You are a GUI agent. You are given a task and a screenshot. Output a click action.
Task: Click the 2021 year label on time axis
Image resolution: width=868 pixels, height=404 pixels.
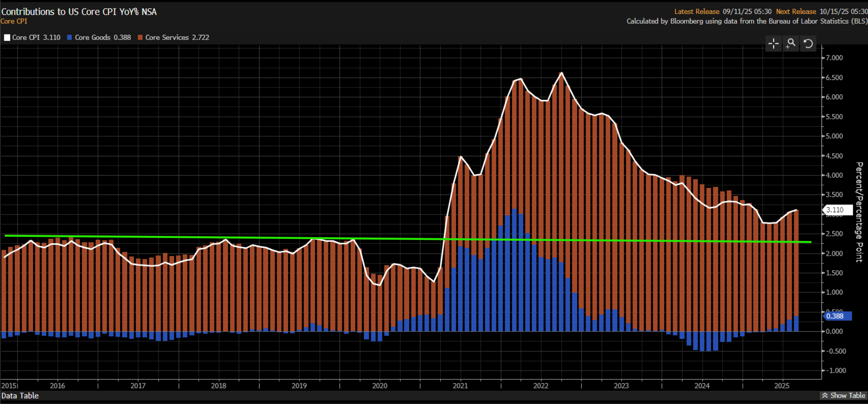pos(460,386)
